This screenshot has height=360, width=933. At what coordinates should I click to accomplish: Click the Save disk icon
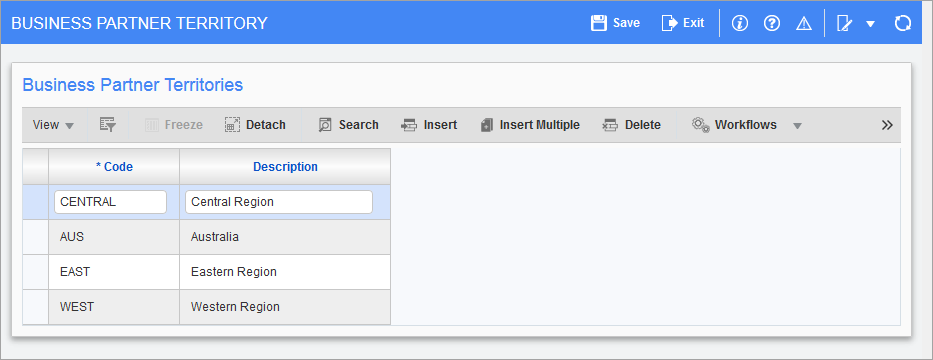pyautogui.click(x=598, y=23)
